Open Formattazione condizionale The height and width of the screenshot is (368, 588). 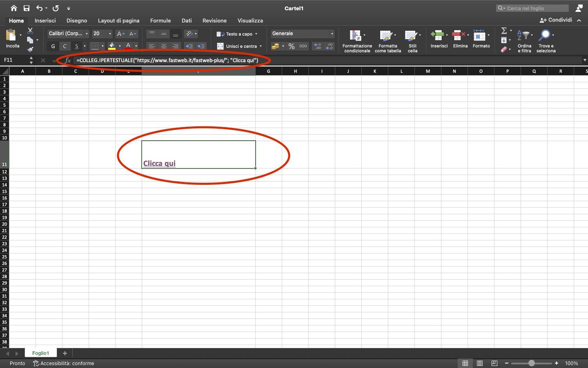tap(357, 41)
